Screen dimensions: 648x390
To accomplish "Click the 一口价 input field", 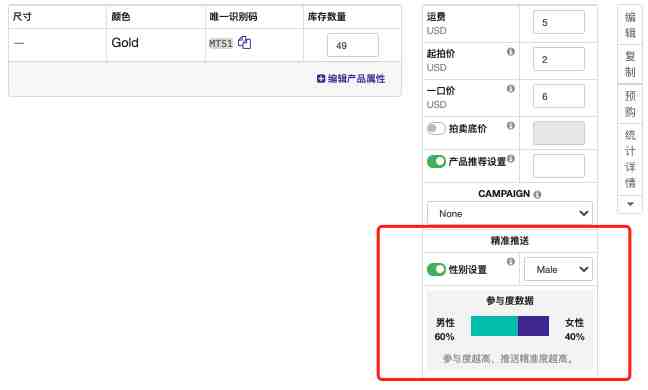I will 559,96.
